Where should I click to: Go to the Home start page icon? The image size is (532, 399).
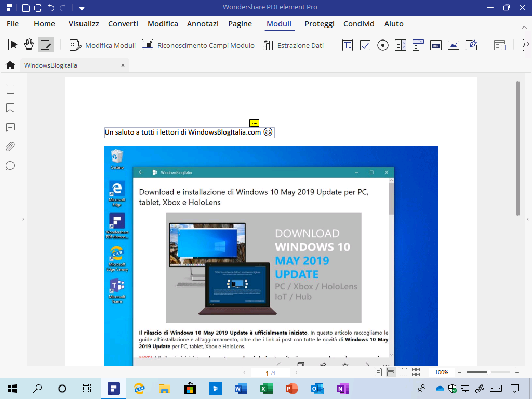click(10, 65)
